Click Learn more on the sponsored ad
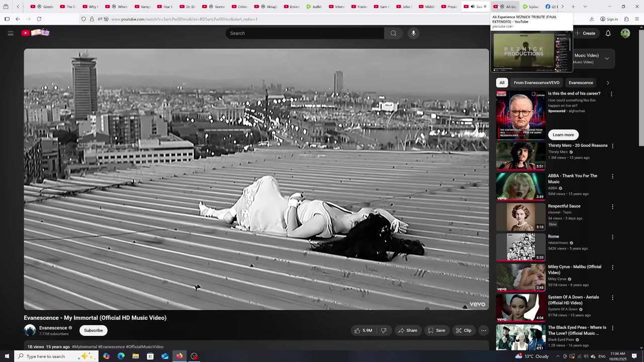This screenshot has width=644, height=362. click(563, 135)
